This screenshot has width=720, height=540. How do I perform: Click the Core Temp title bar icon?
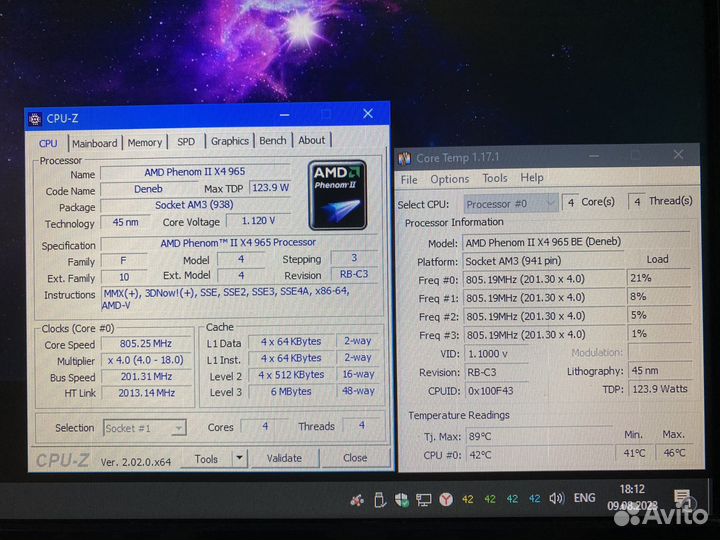coord(405,159)
